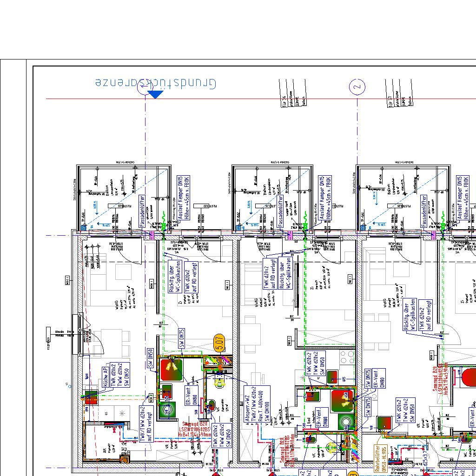Click the red-green kitchen sink symbol by Küche AP
This screenshot has width=476, height=476.
(x=90, y=398)
